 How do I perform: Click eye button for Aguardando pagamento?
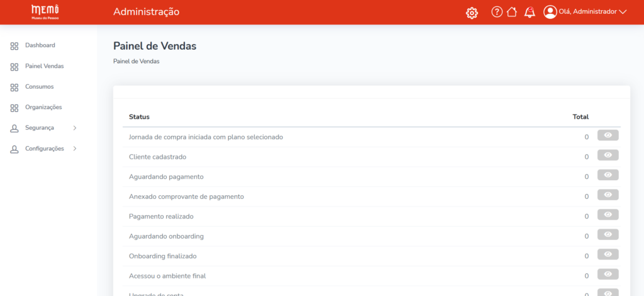pyautogui.click(x=608, y=175)
